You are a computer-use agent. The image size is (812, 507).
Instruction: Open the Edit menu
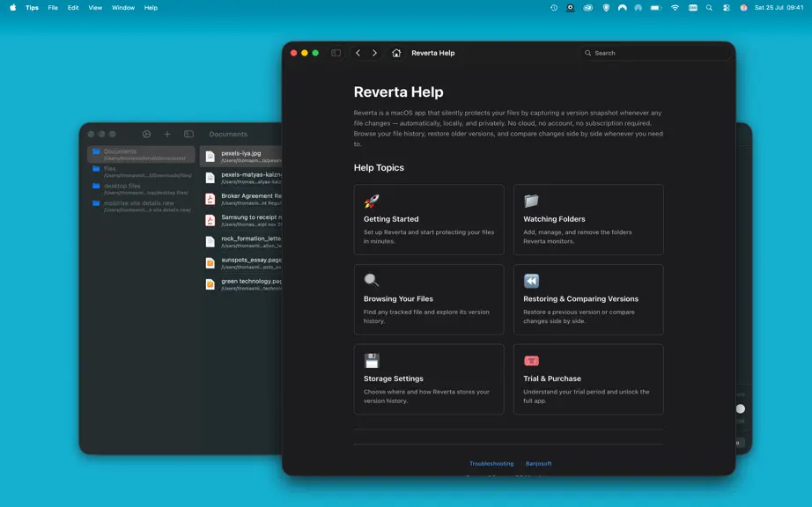coord(73,8)
